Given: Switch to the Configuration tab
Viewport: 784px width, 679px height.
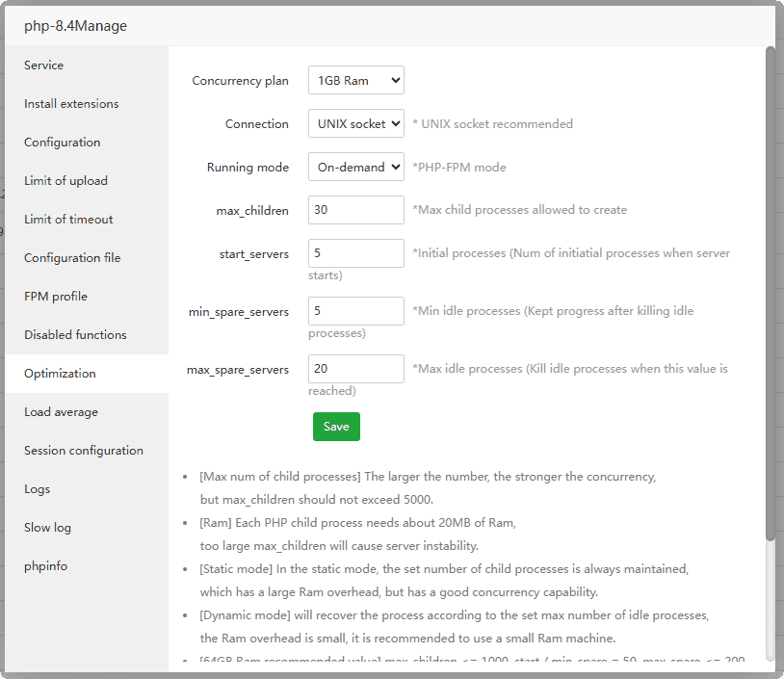Looking at the screenshot, I should coord(62,143).
